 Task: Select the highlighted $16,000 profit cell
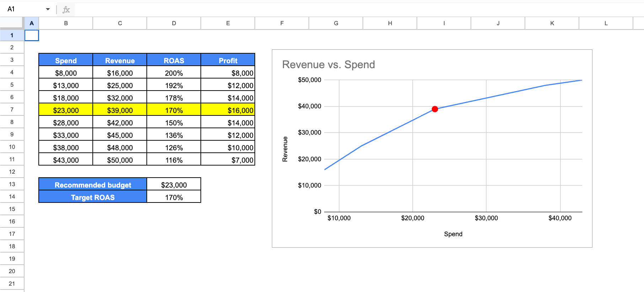tap(228, 110)
